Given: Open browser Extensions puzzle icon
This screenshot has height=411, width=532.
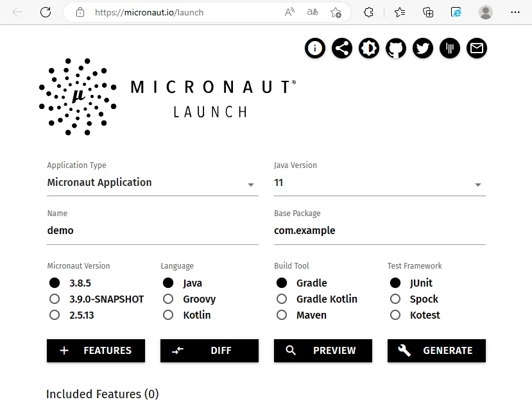Looking at the screenshot, I should (x=368, y=13).
